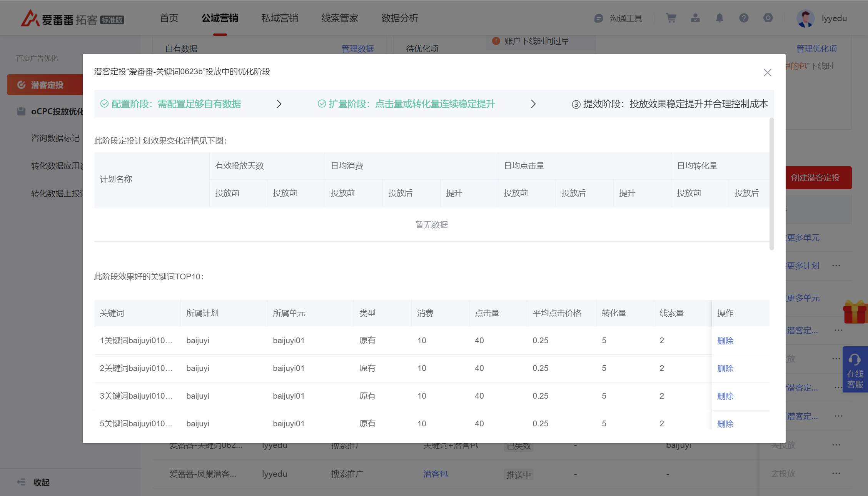
Task: Click the red gift box icon
Action: (x=855, y=312)
